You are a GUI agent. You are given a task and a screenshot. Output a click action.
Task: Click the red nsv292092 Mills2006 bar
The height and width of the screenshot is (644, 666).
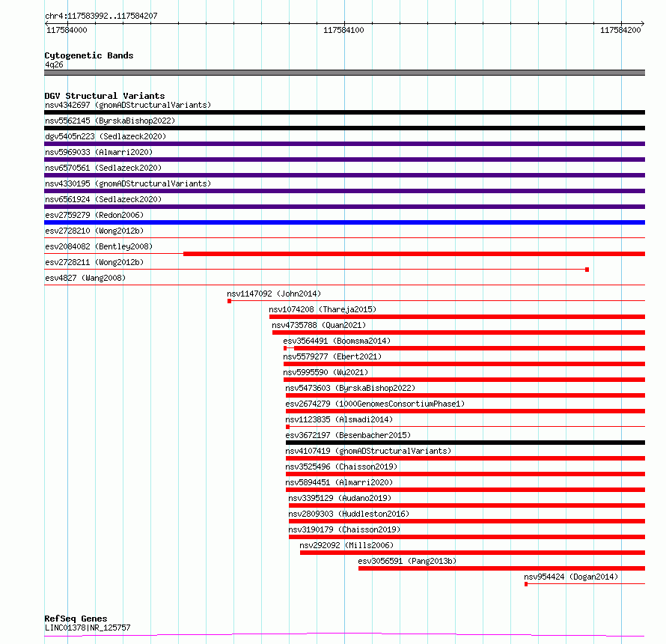(x=472, y=553)
